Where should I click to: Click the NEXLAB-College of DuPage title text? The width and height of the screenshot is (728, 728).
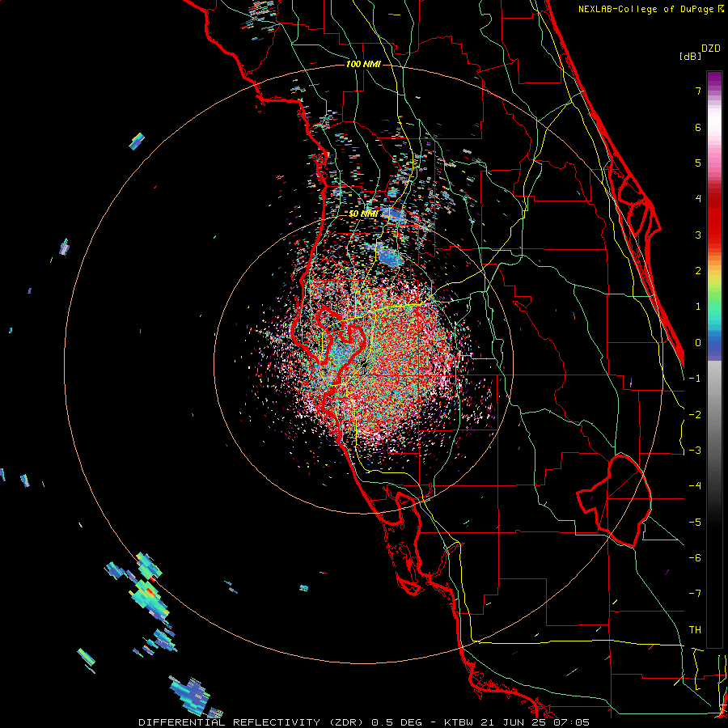click(x=645, y=9)
